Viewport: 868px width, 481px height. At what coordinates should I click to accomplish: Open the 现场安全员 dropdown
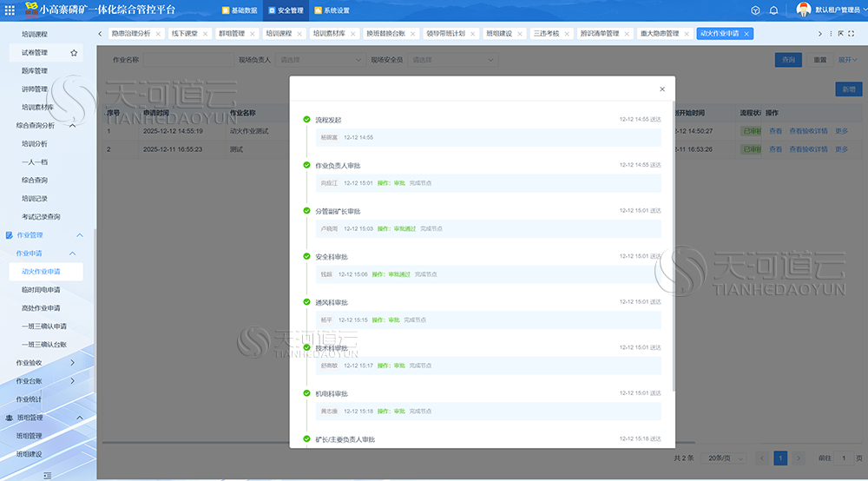[452, 60]
